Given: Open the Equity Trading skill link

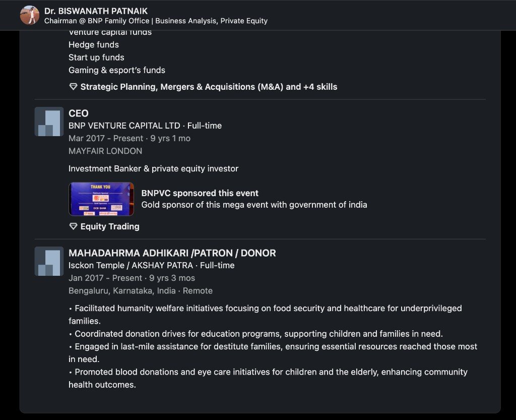Looking at the screenshot, I should click(x=110, y=226).
